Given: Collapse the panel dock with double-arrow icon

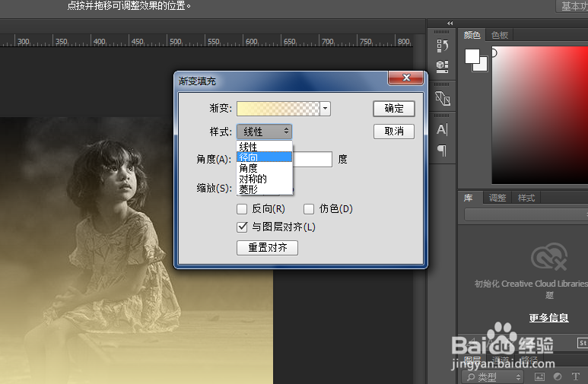Looking at the screenshot, I should (450, 24).
